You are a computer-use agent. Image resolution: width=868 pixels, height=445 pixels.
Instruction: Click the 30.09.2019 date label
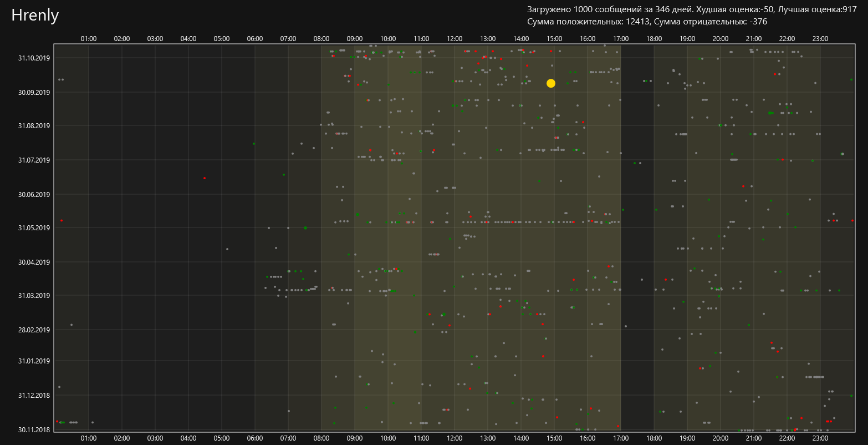[x=34, y=92]
